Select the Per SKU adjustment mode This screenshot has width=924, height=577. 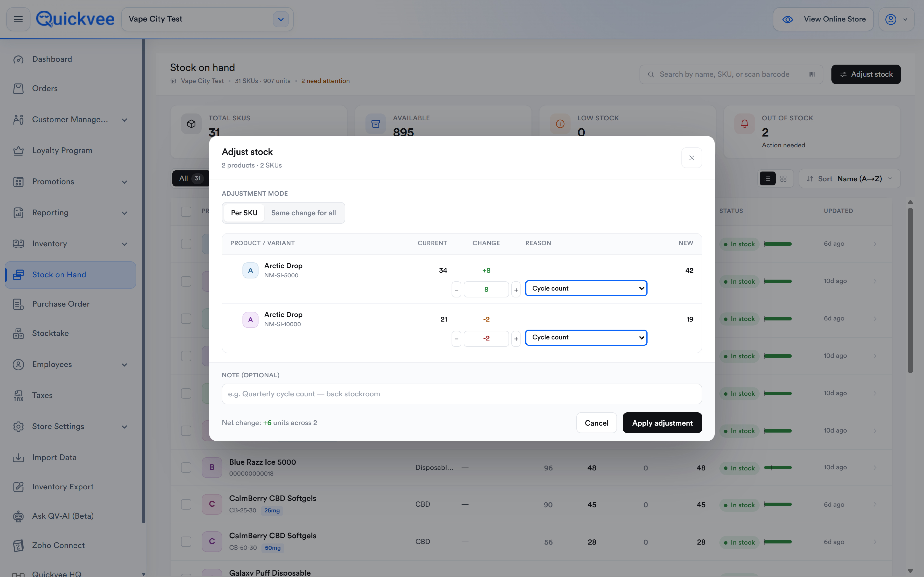[x=244, y=213]
